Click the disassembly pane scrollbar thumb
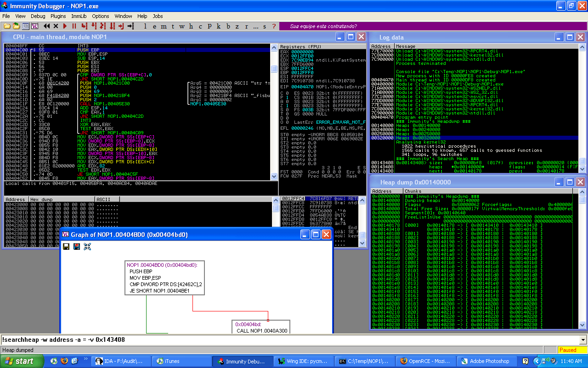Screen dimensions: 588x368 (274, 69)
